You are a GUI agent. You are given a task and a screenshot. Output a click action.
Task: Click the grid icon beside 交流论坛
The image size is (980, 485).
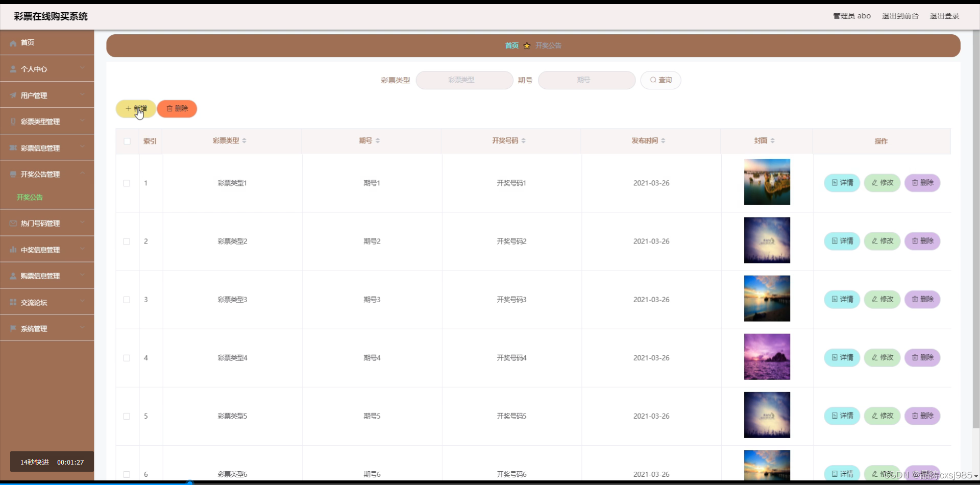tap(13, 303)
